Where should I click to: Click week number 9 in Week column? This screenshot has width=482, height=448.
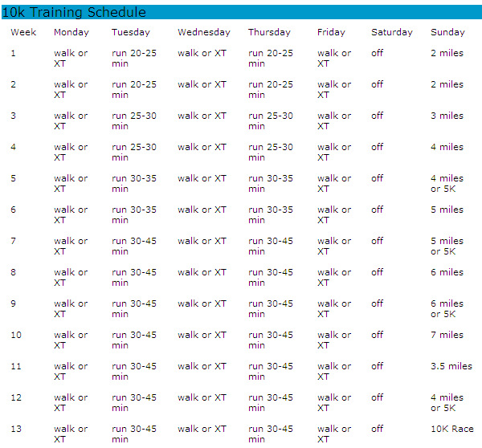tap(13, 304)
